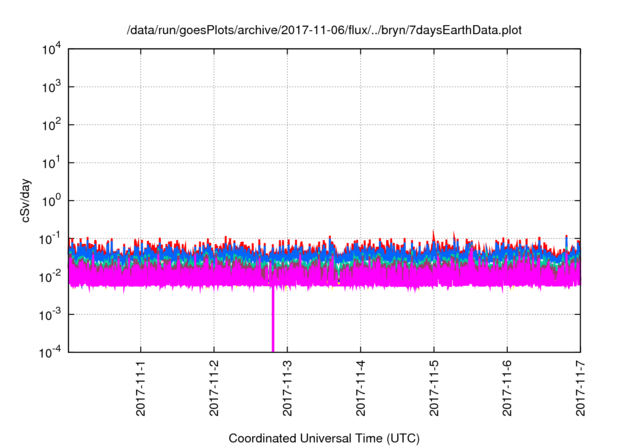Click the magenta downward spike before 2017-11-3
The width and height of the screenshot is (640, 448).
tap(273, 325)
